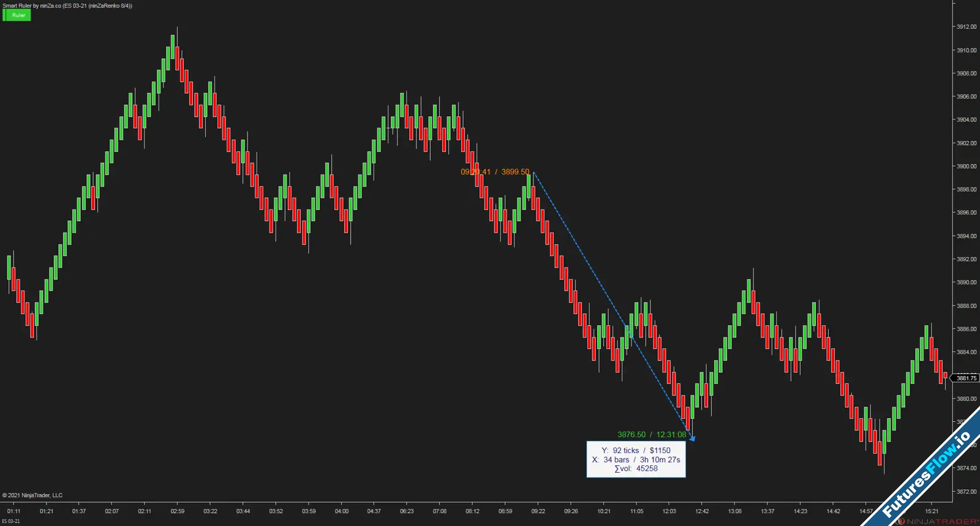Viewport: 980px width, 526px height.
Task: Click the 3872.00 label on the price axis
Action: coord(967,492)
